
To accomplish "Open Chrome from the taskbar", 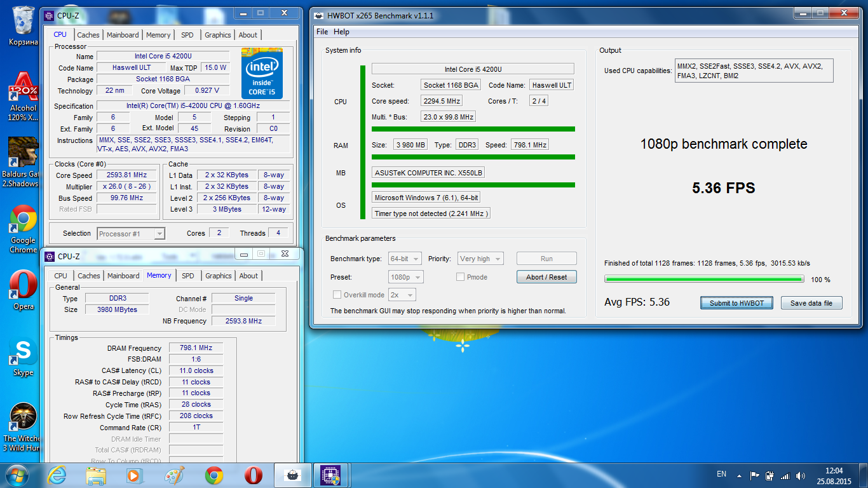I will (x=214, y=475).
